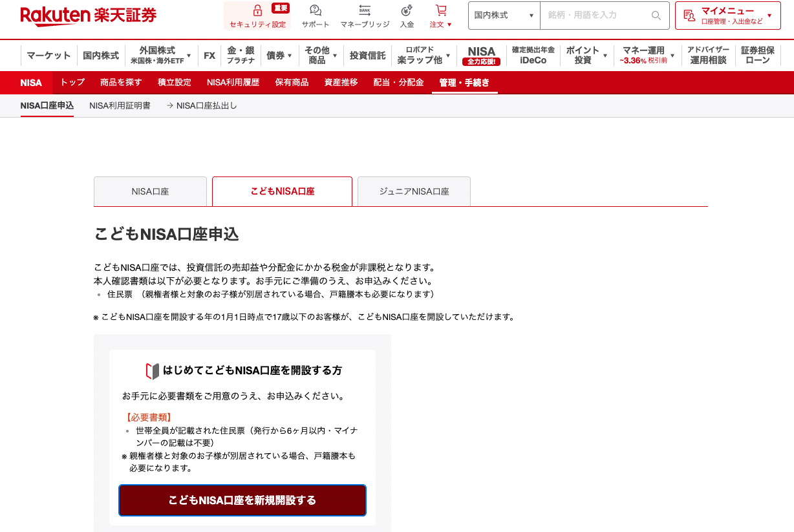Viewport: 794px width, 532px height.
Task: Select the 管理・手続き tab
Action: [464, 82]
